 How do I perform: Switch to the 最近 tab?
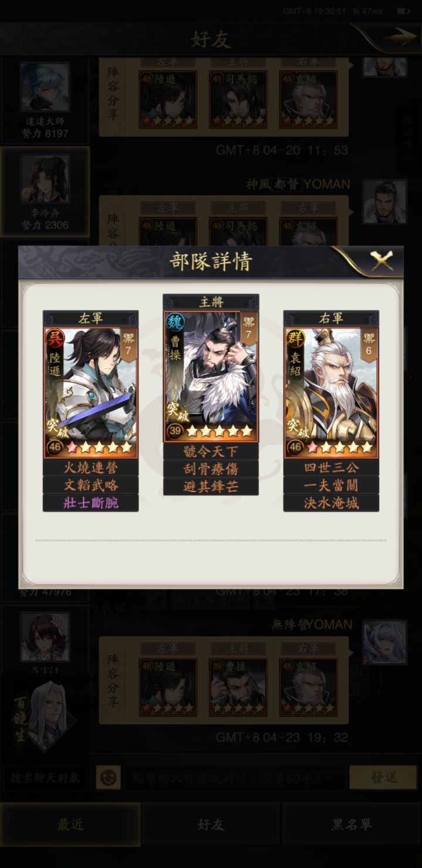(70, 825)
